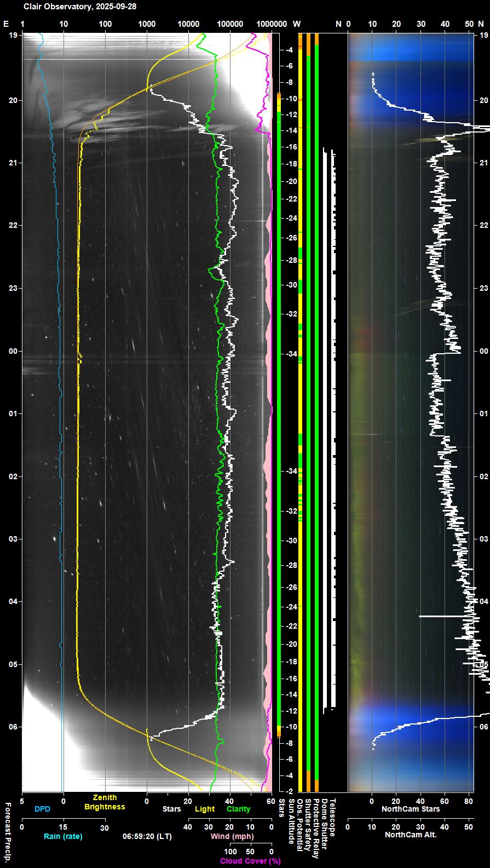The height and width of the screenshot is (868, 490).
Task: Select the green Clarity legend label
Action: 238,809
